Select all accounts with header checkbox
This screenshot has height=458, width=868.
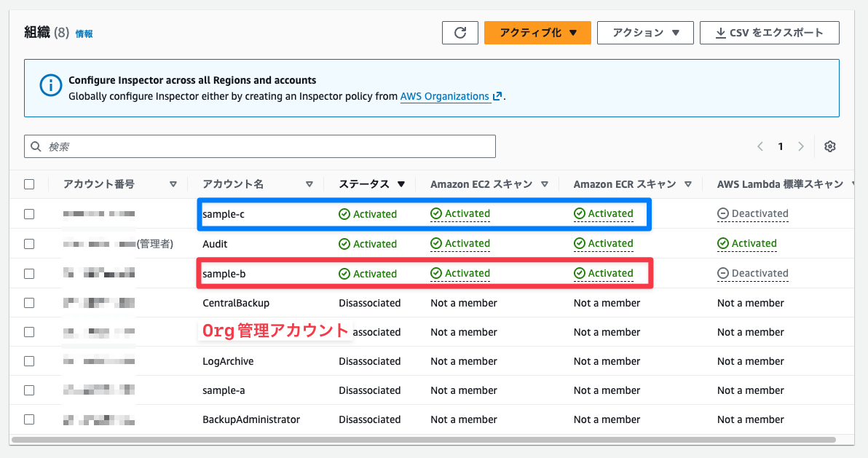pos(29,184)
